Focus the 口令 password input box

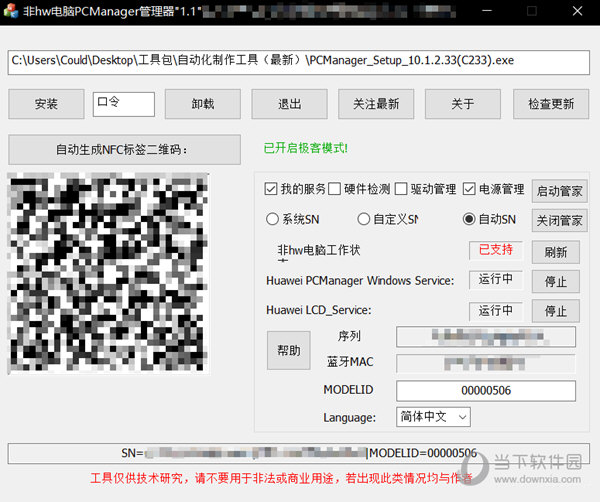click(x=124, y=104)
